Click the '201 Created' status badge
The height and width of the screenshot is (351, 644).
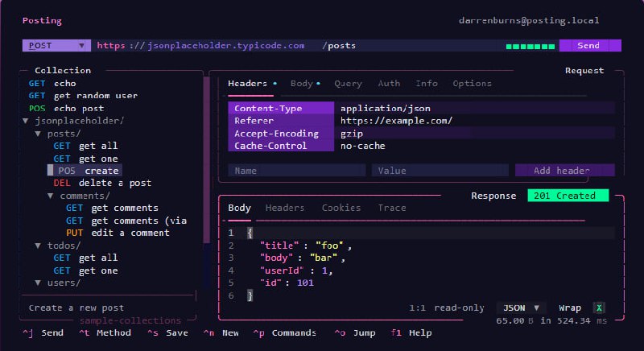point(568,196)
